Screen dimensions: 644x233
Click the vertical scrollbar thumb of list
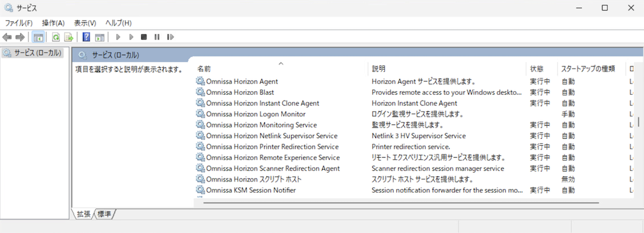pyautogui.click(x=639, y=122)
